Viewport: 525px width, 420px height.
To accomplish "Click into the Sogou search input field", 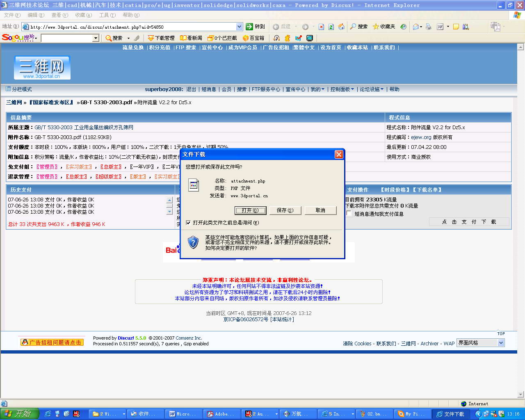I will 67,38.
